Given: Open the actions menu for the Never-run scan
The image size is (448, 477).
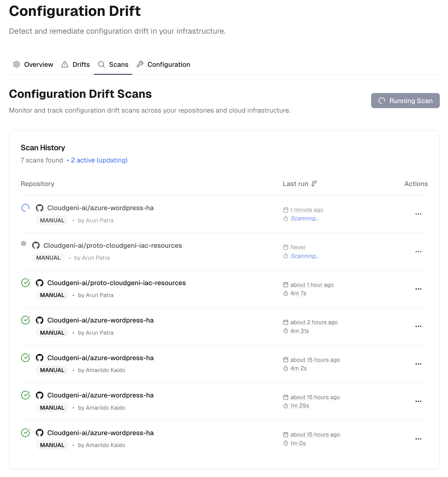Looking at the screenshot, I should (418, 252).
